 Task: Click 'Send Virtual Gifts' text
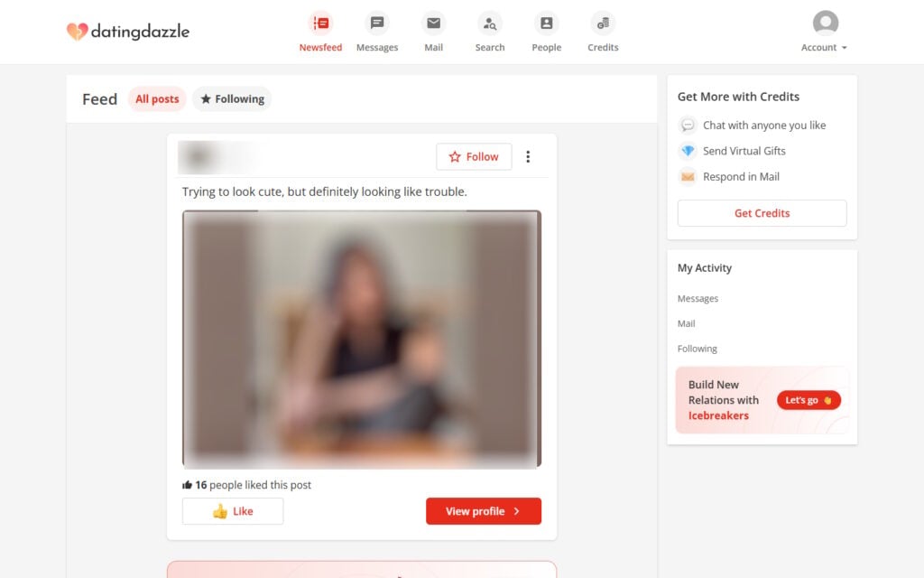click(744, 151)
